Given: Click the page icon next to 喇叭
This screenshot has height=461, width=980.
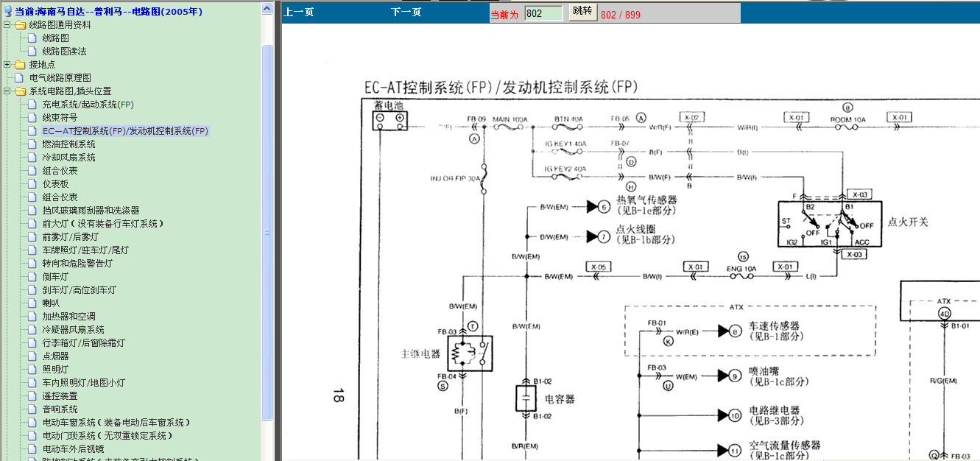Looking at the screenshot, I should tap(32, 303).
